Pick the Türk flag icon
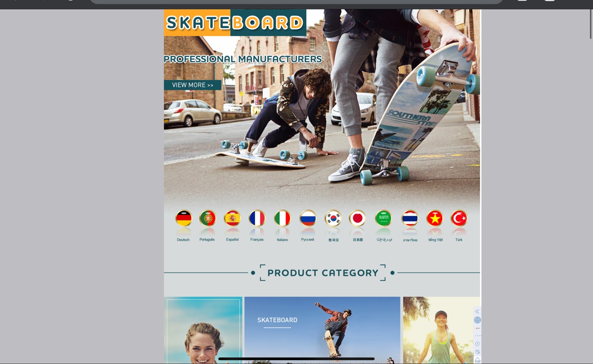 (459, 218)
